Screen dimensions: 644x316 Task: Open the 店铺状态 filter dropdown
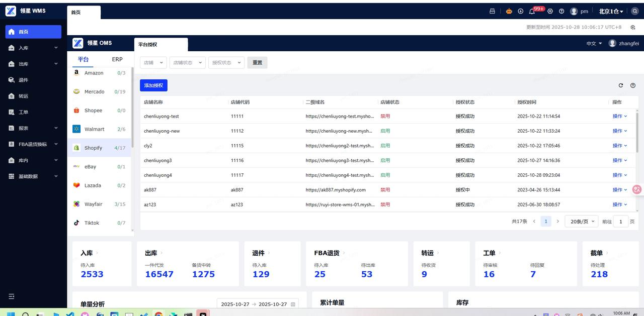187,63
